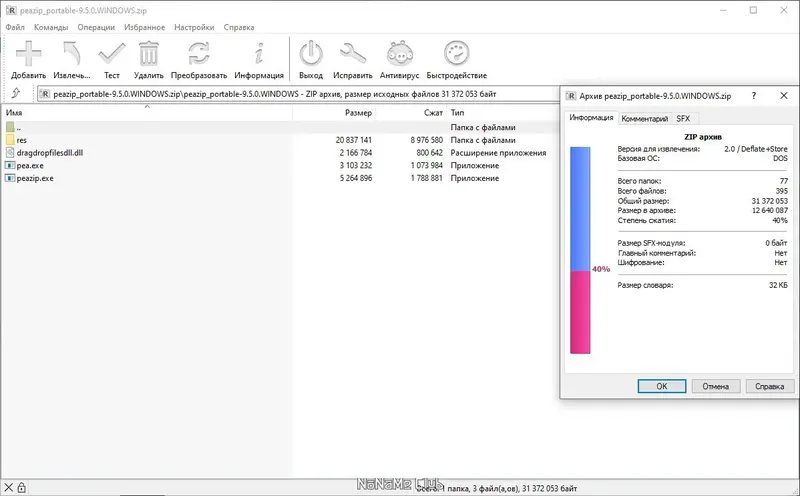Screen dimensions: 800x496
Task: Close the archive information dialog
Action: coord(784,95)
